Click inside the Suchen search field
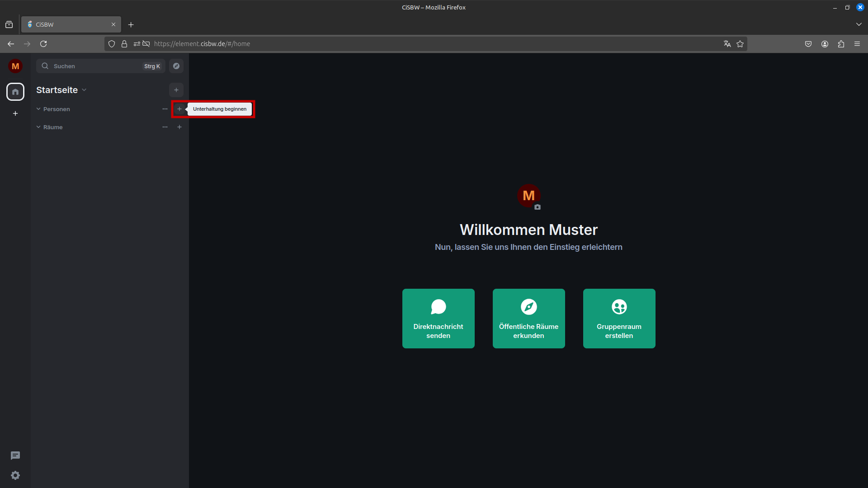The width and height of the screenshot is (868, 488). pos(90,66)
